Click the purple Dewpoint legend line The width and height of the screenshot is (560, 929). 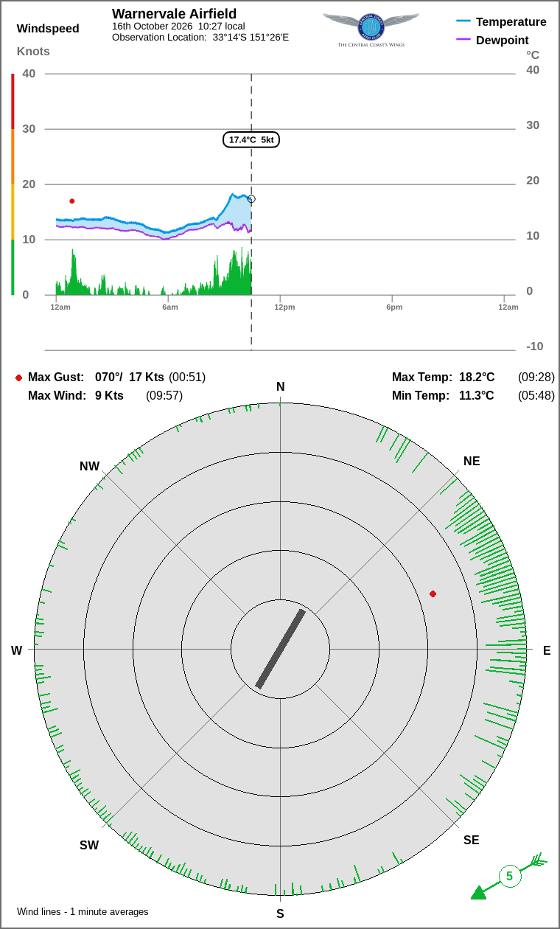click(x=463, y=40)
